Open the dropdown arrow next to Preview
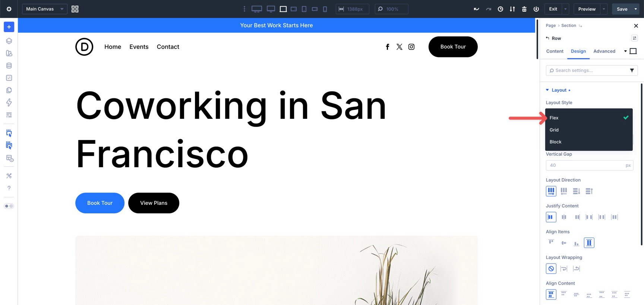 [x=604, y=9]
